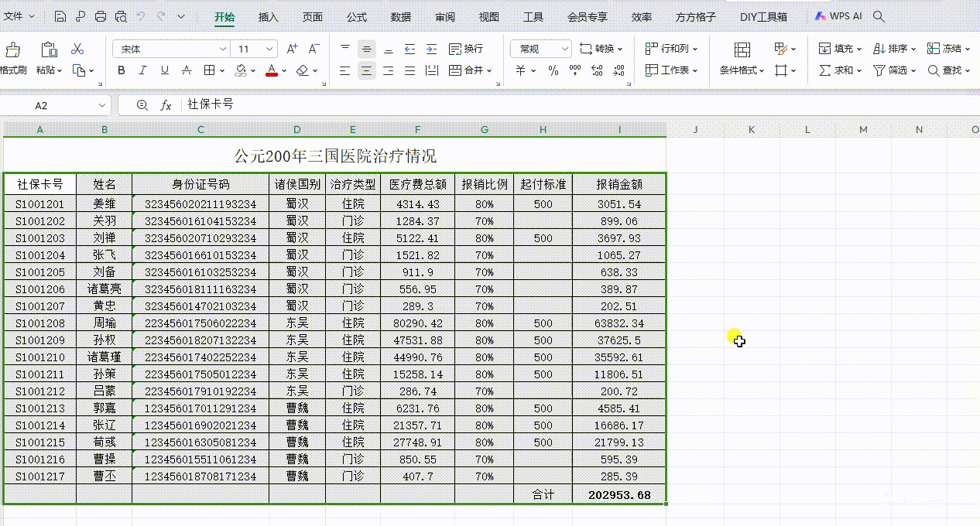Click the AutoSum (求和) button
This screenshot has width=980, height=526.
pos(840,70)
